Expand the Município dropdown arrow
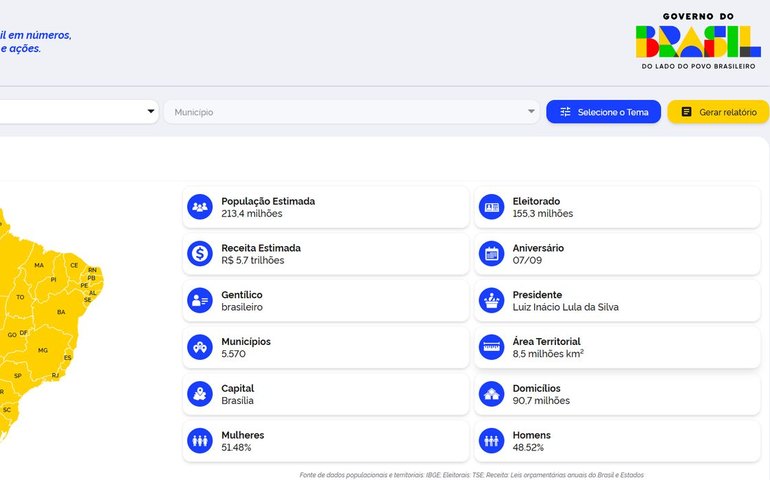 coord(531,112)
